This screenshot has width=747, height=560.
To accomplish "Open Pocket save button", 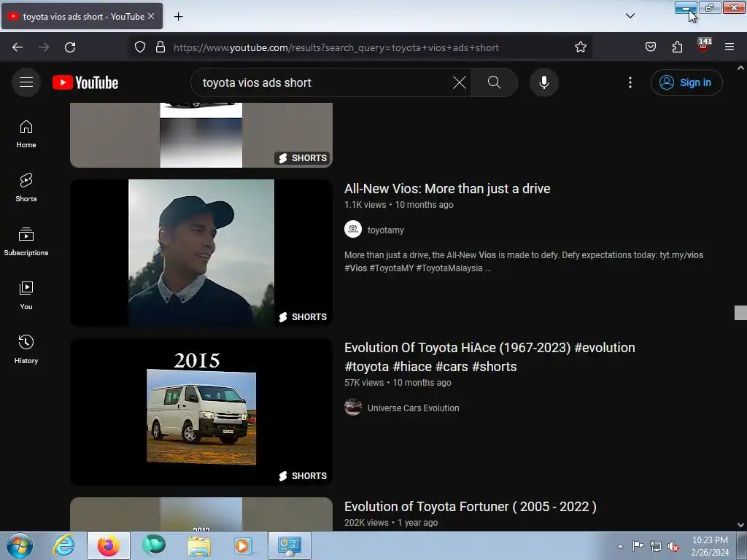I will 650,47.
